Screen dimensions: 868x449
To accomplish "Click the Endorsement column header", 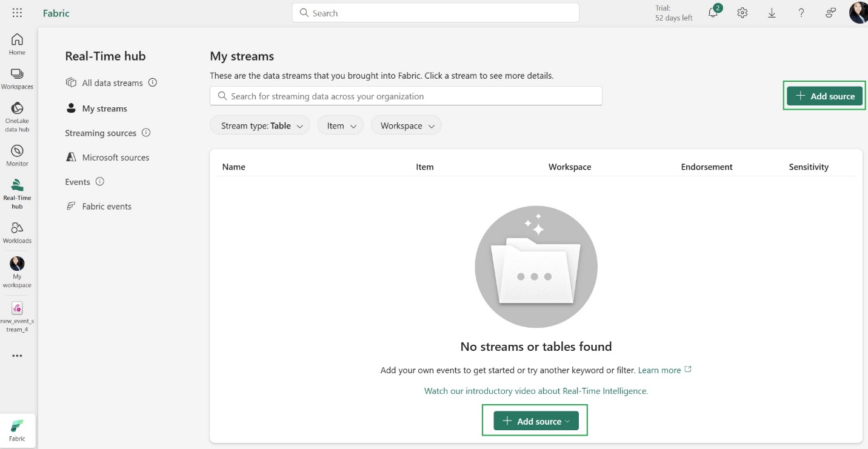I will 707,167.
